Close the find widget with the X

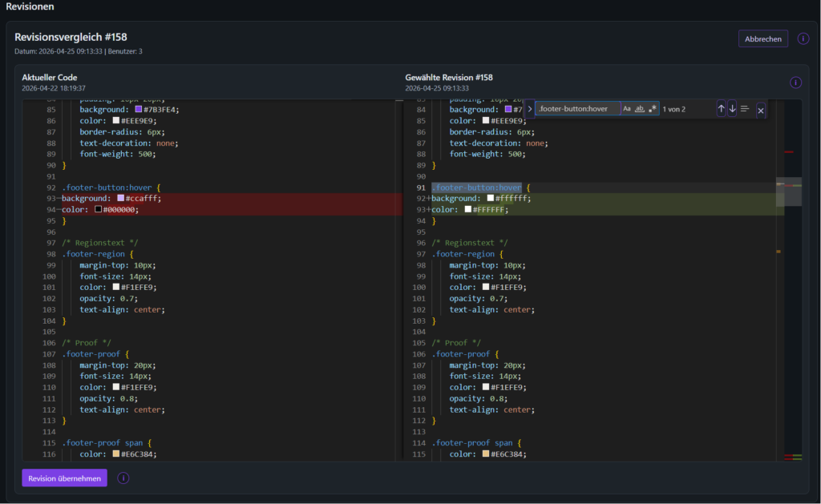[x=761, y=111]
